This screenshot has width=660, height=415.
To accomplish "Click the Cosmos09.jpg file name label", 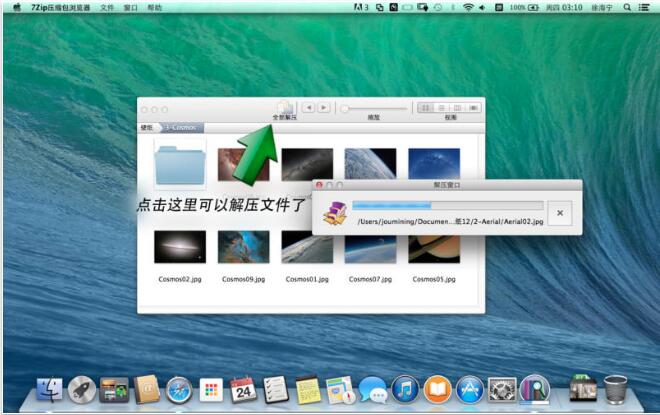I will coord(244,279).
